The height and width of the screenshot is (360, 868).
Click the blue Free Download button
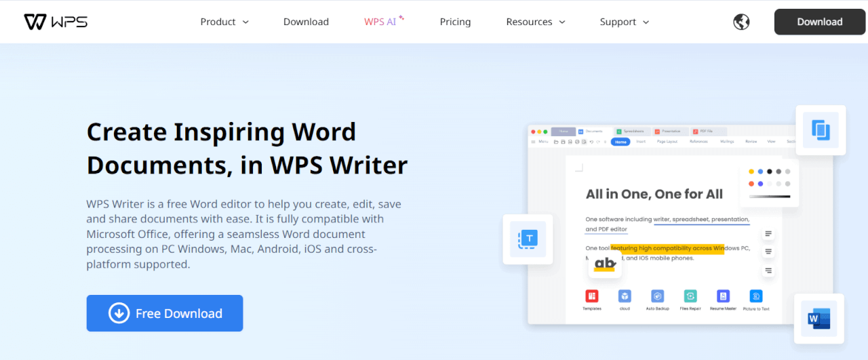(165, 313)
